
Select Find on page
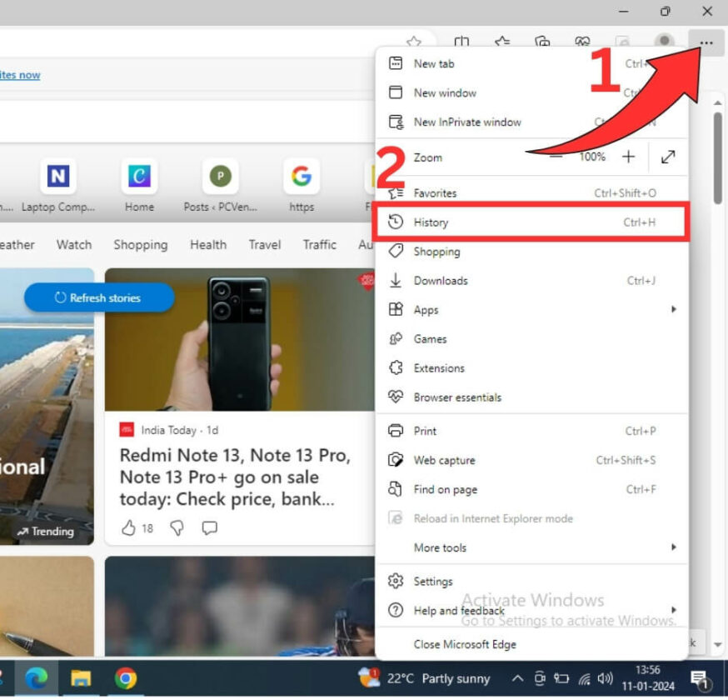point(531,489)
